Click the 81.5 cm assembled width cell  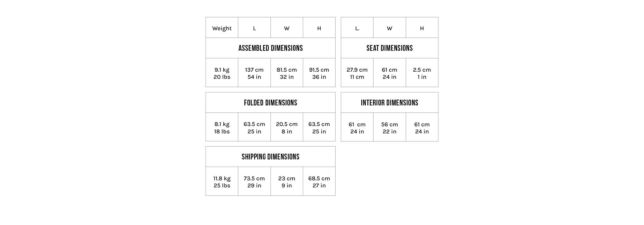click(x=287, y=73)
